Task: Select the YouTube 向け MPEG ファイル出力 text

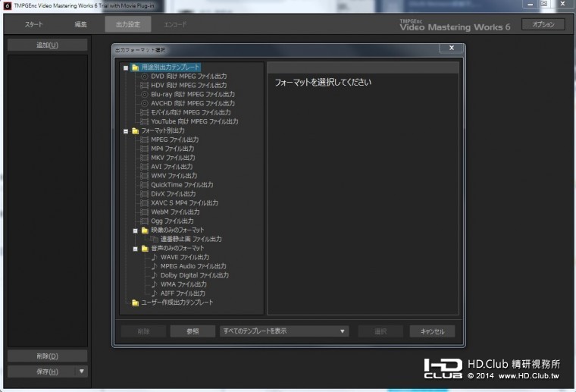Action: pyautogui.click(x=195, y=121)
